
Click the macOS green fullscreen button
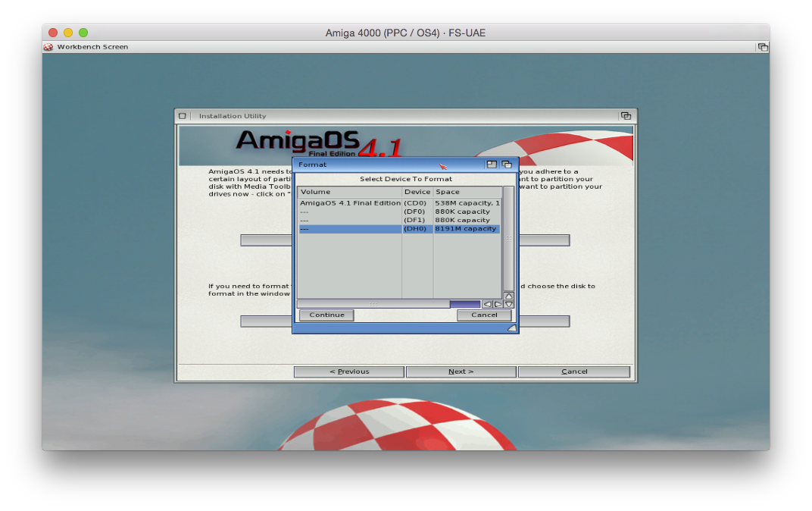click(83, 33)
